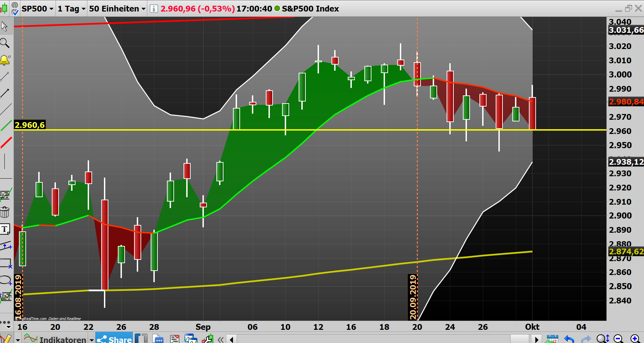
Task: Choose the red line drawing tool
Action: click(6, 143)
